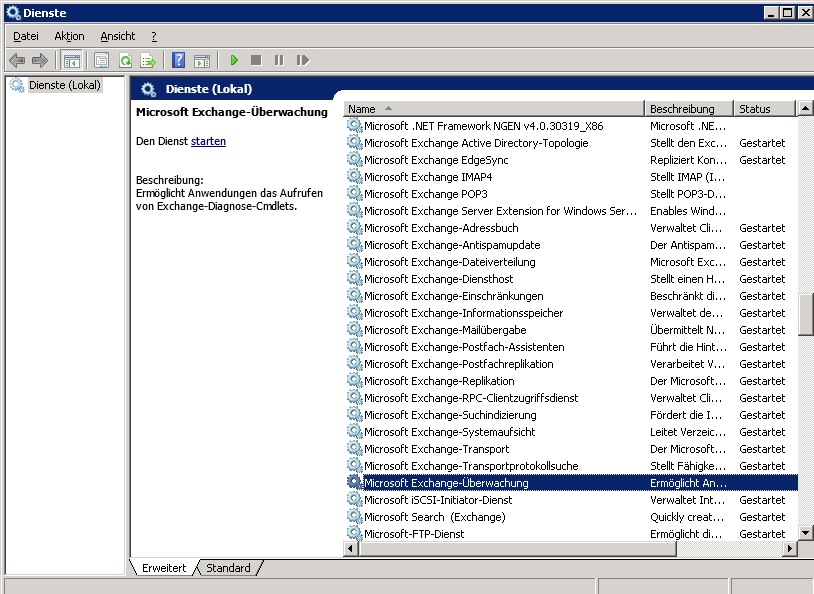
Task: Click the 'starten' link to start service
Action: [208, 141]
